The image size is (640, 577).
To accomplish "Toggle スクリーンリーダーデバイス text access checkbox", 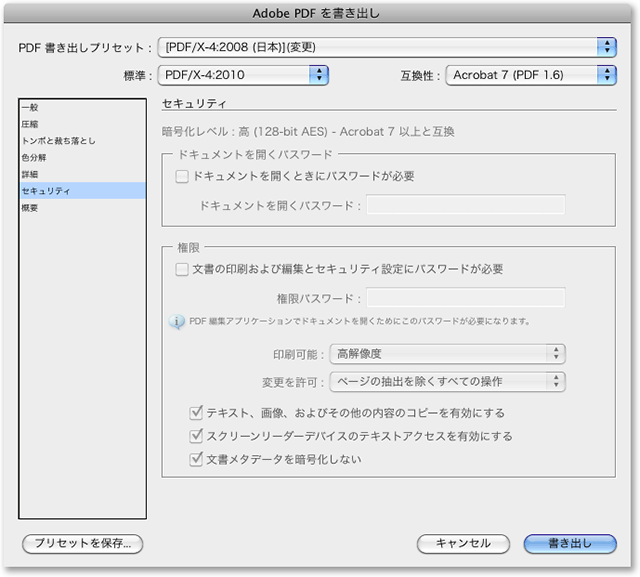I will tap(196, 436).
